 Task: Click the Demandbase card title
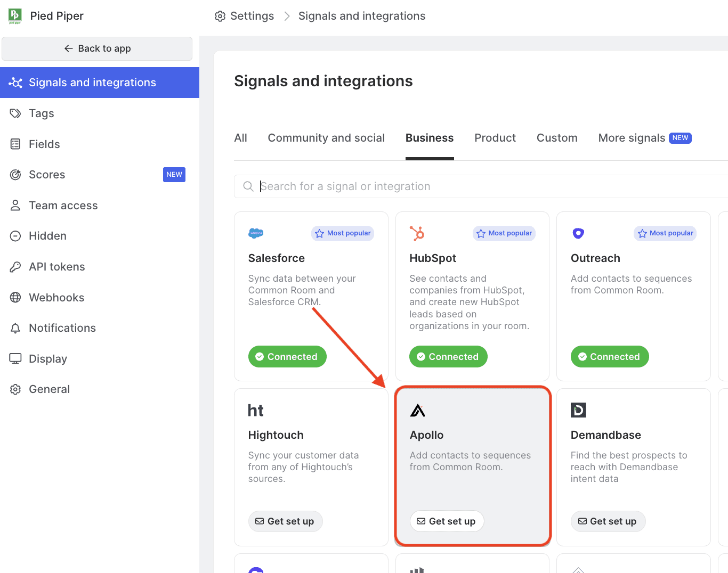tap(606, 435)
